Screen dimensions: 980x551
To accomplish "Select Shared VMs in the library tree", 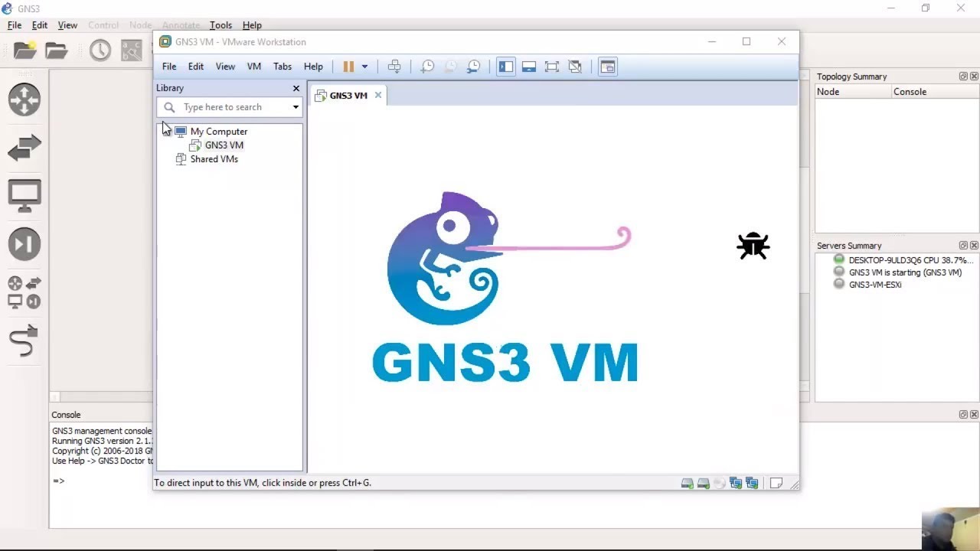I will 214,159.
